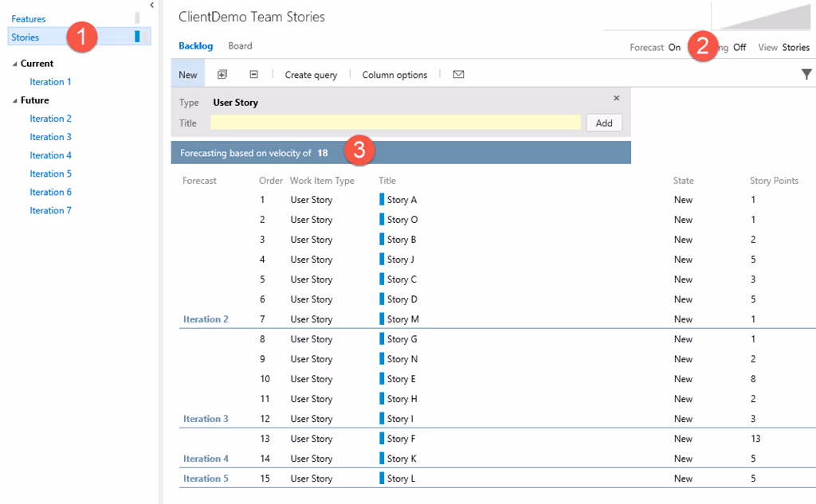The image size is (816, 504).
Task: Click Iteration 4 forecast label in table
Action: 206,459
